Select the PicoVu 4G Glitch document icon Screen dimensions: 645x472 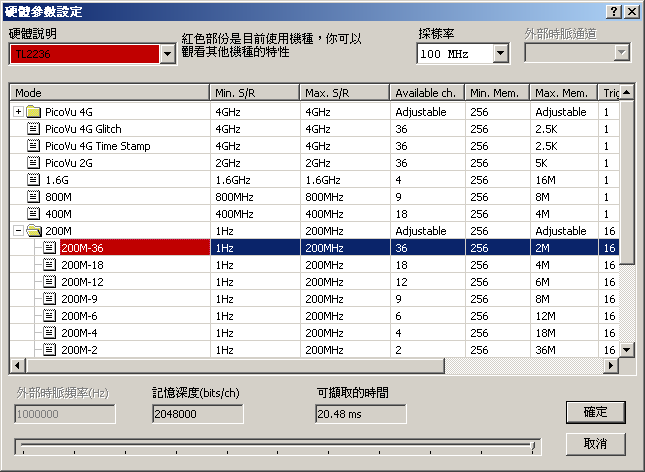tap(33, 128)
